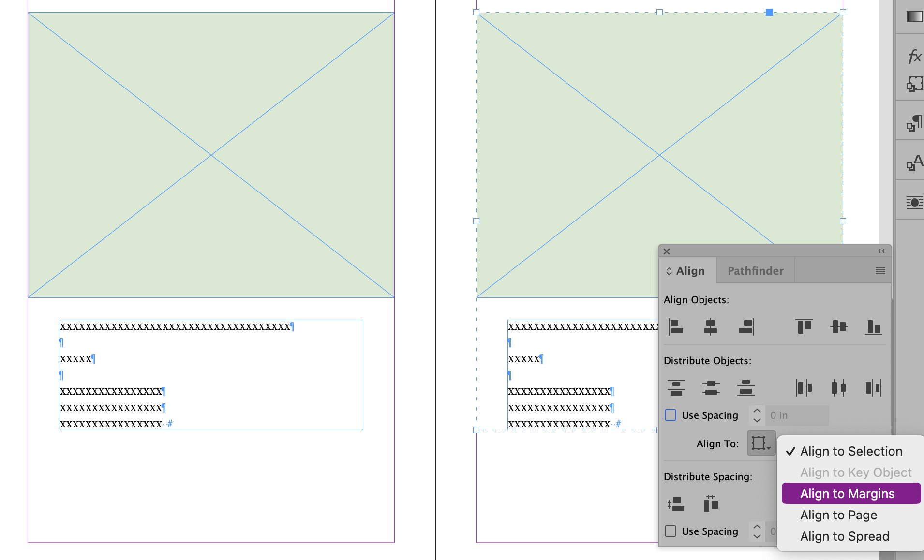Viewport: 924px width, 560px height.
Task: Click the spacing value field showing 0 in
Action: 796,415
